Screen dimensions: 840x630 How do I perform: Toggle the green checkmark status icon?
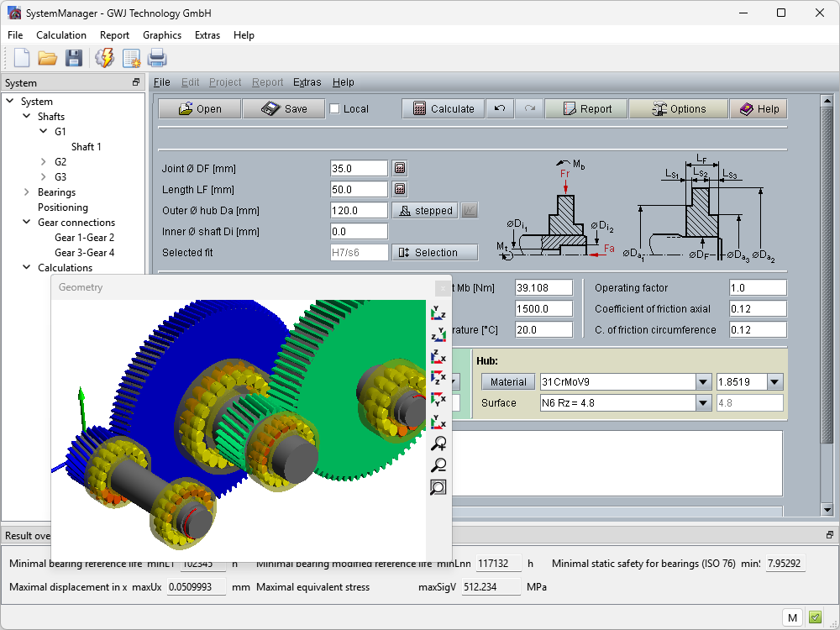815,617
